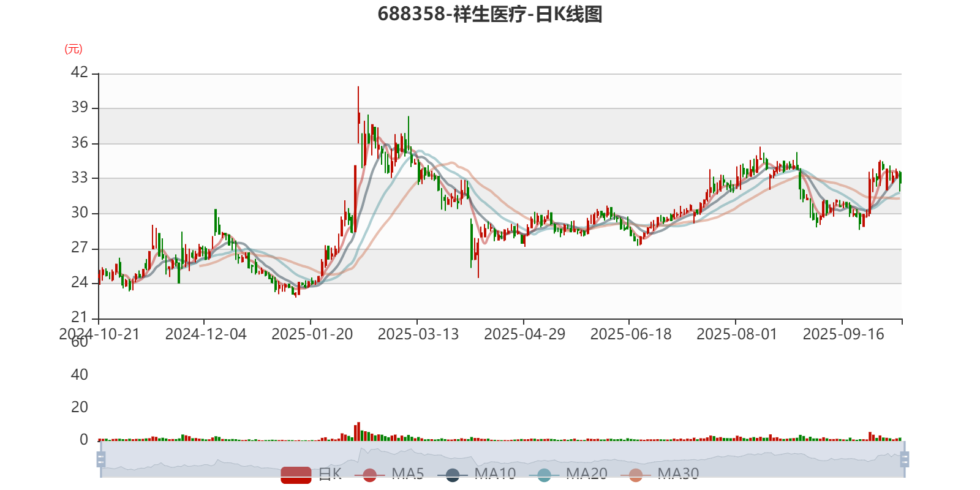Click the 21 price axis label
The height and width of the screenshot is (490, 980).
pyautogui.click(x=80, y=317)
